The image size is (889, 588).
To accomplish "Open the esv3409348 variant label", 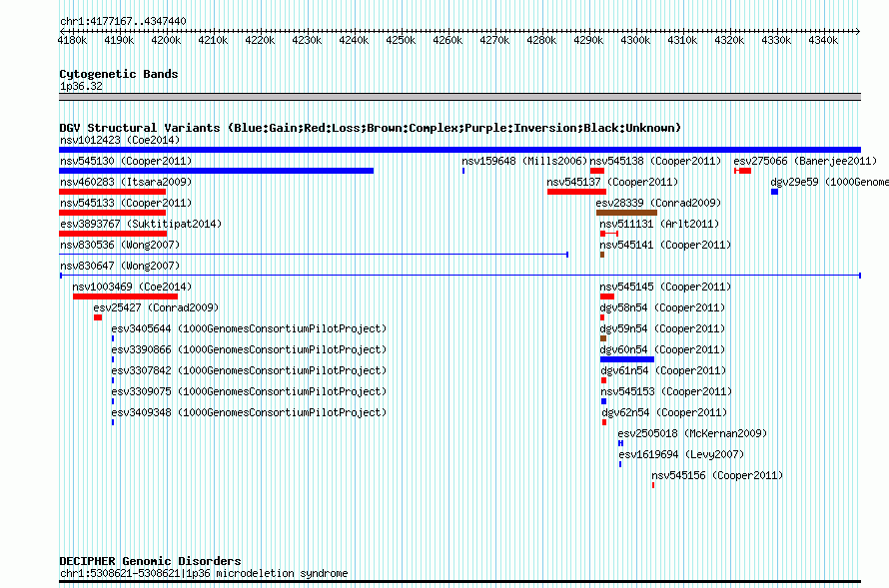I will 249,412.
